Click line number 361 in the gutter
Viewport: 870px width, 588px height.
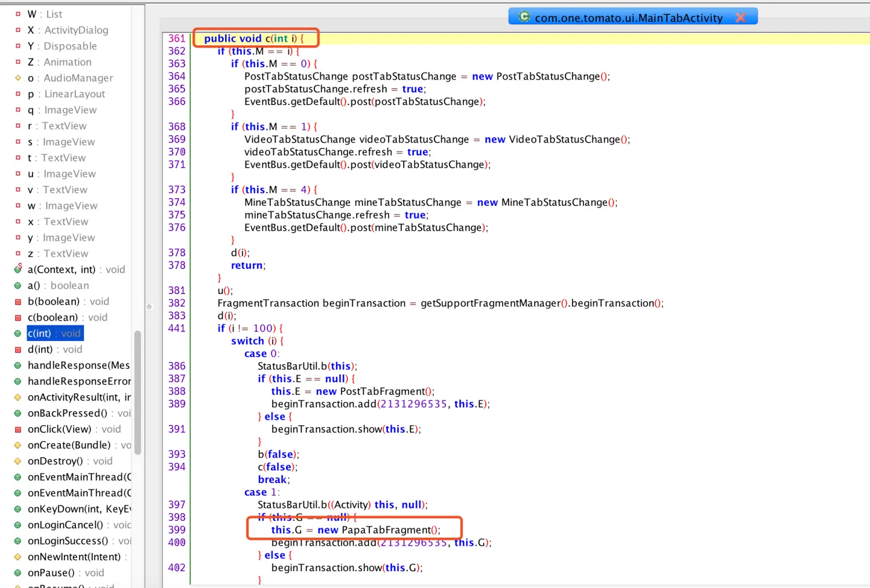pos(177,38)
